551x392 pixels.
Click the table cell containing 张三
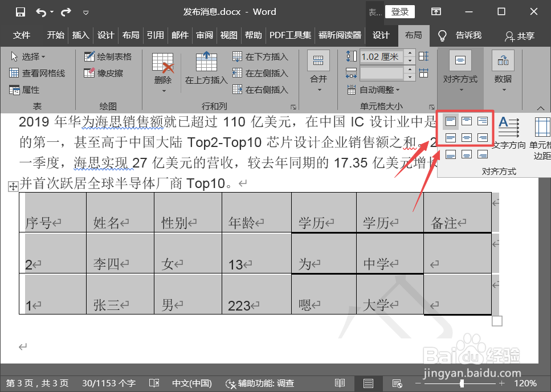coord(120,295)
